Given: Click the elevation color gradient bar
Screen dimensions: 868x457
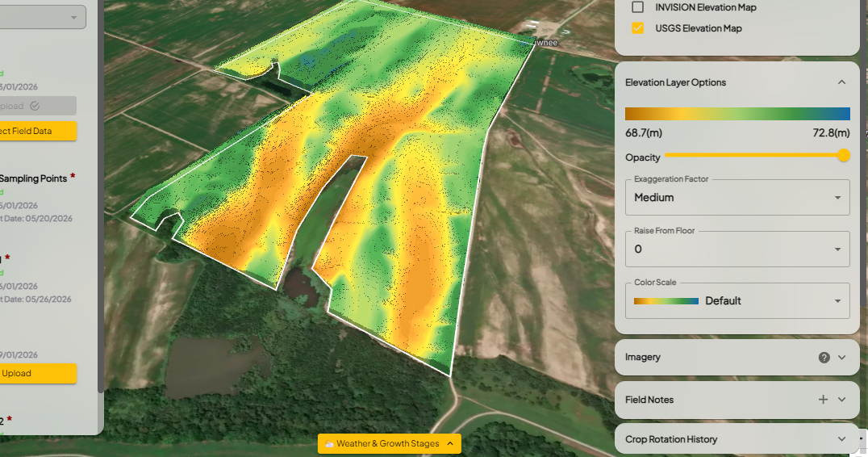Looking at the screenshot, I should tap(737, 114).
